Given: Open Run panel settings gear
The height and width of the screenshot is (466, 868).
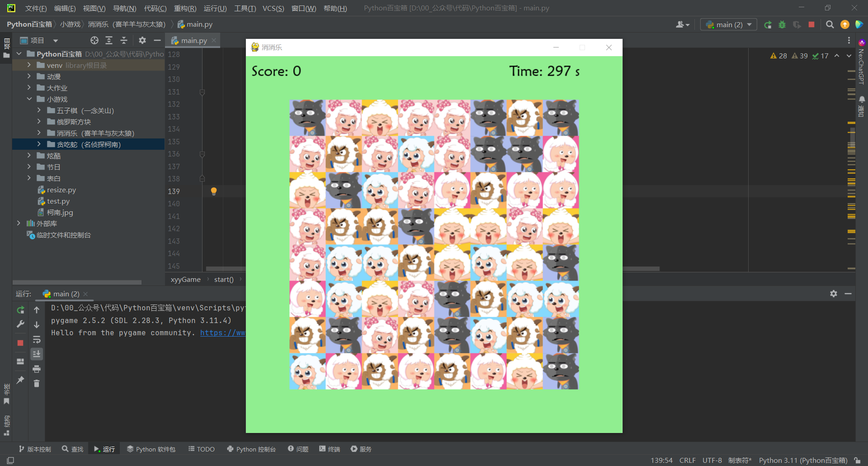Looking at the screenshot, I should pyautogui.click(x=834, y=294).
